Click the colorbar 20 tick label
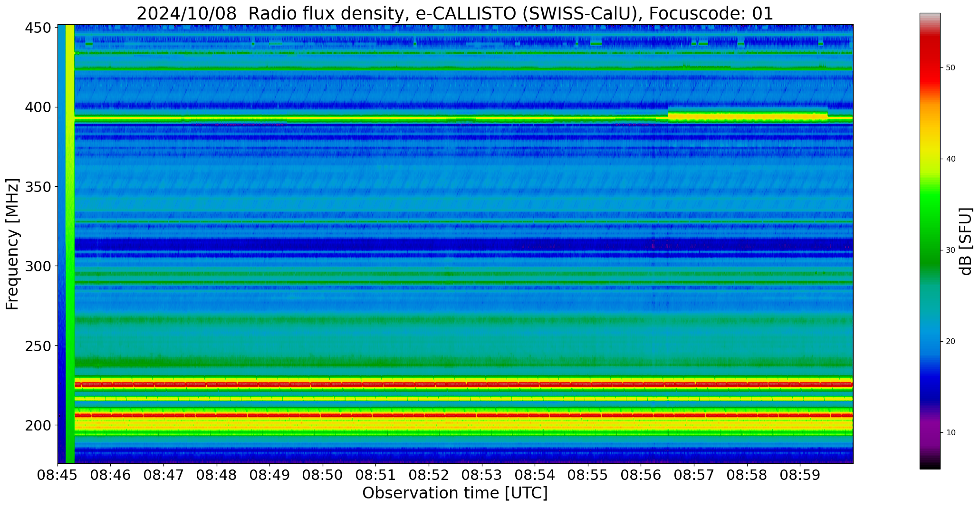The image size is (980, 507). pos(951,341)
